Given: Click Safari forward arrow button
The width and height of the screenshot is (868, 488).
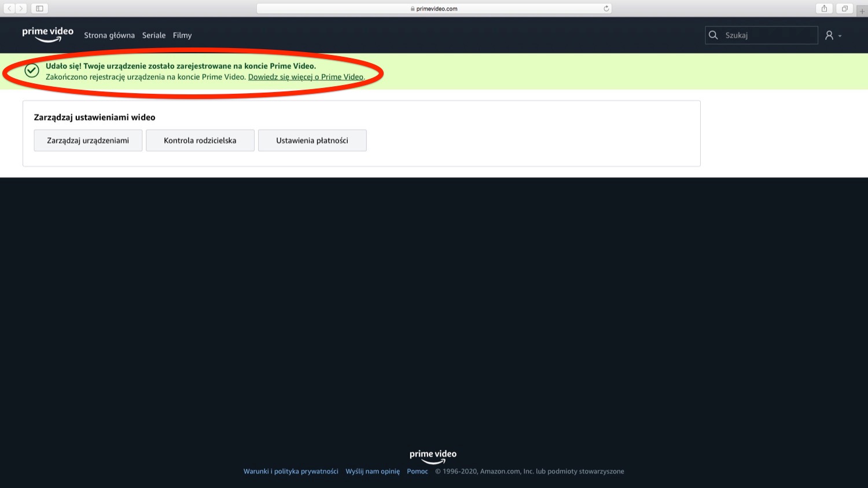Looking at the screenshot, I should 21,9.
